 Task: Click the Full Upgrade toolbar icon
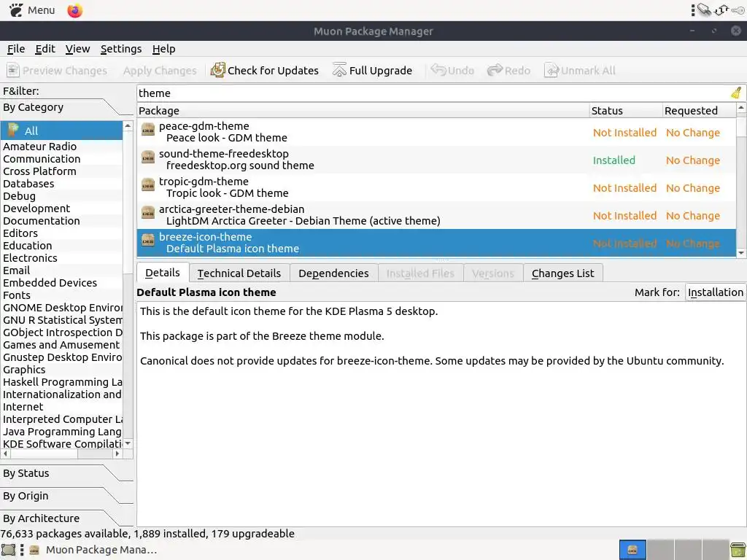339,70
